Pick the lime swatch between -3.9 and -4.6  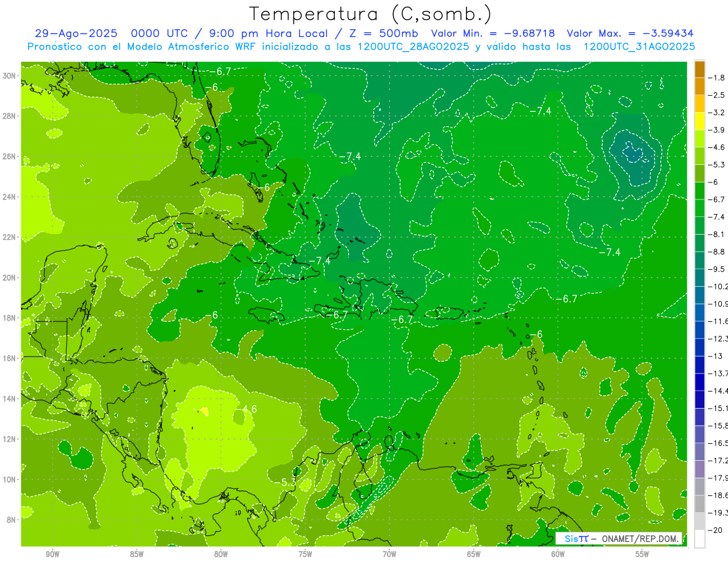tap(699, 139)
